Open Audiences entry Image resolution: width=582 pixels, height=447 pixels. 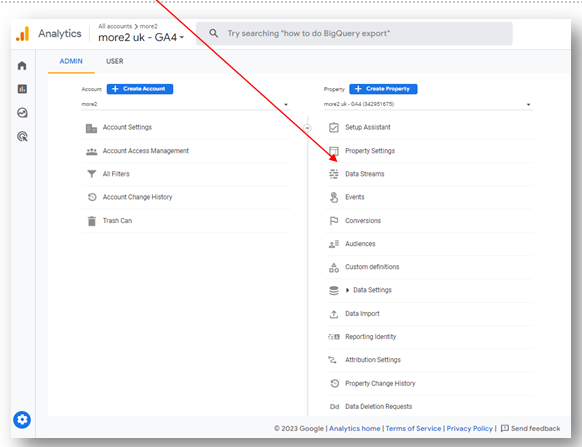click(360, 244)
